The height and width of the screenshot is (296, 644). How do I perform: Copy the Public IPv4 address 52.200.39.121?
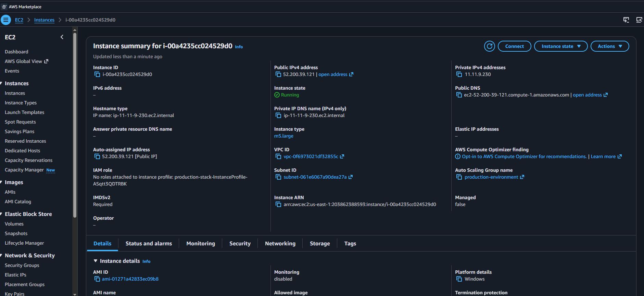point(278,74)
